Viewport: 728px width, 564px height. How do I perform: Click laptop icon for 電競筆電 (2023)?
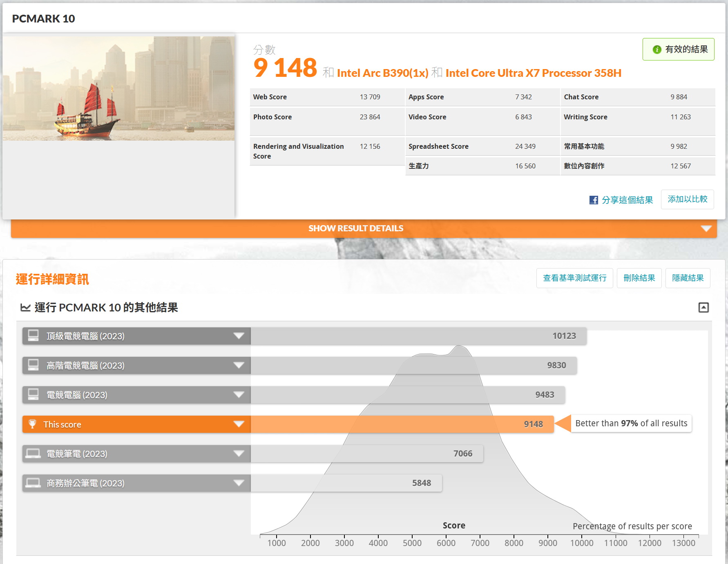pos(33,453)
